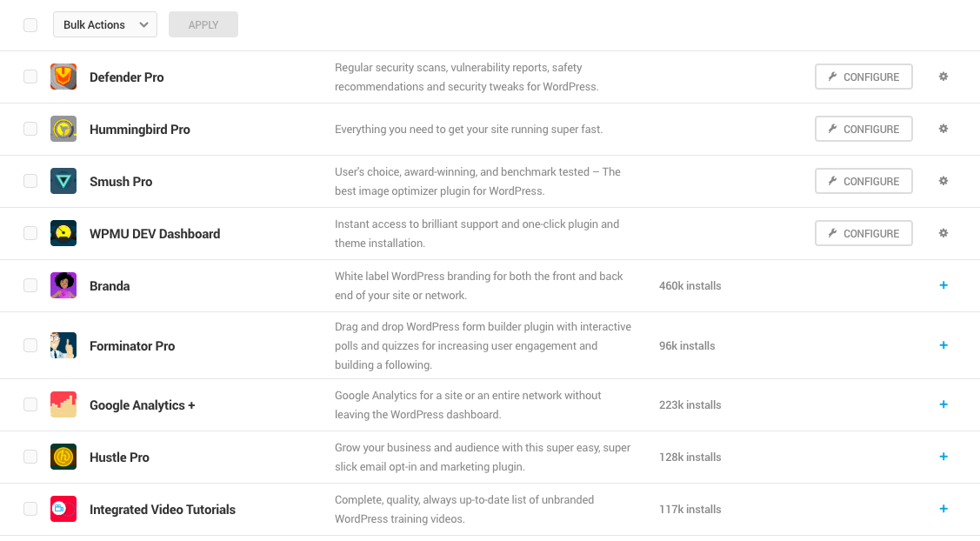This screenshot has height=541, width=980.
Task: Open gear options for Hummingbird Pro
Action: point(943,129)
